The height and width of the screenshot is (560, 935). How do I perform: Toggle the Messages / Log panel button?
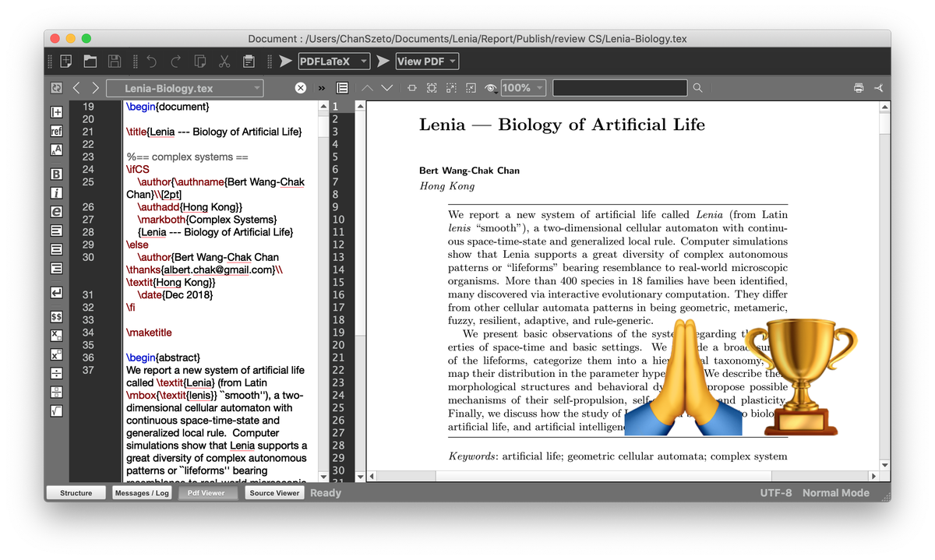142,493
